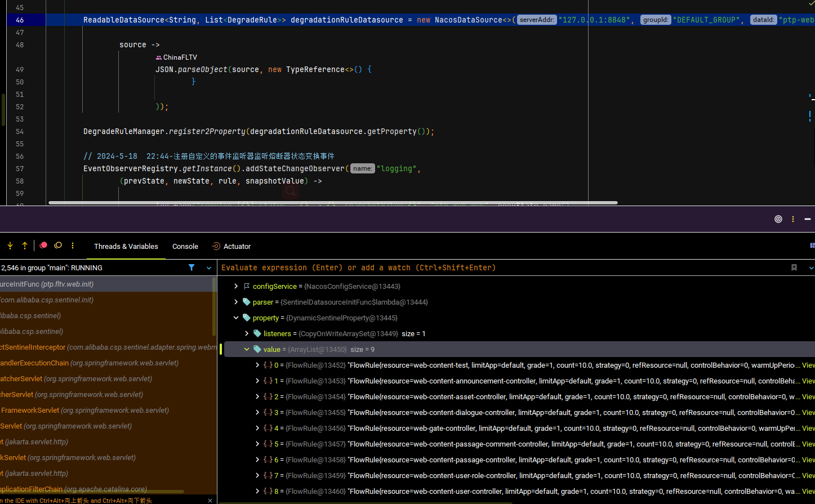Viewport: 815px width, 504px height.
Task: Click the tag icon beside property variable
Action: 247,318
